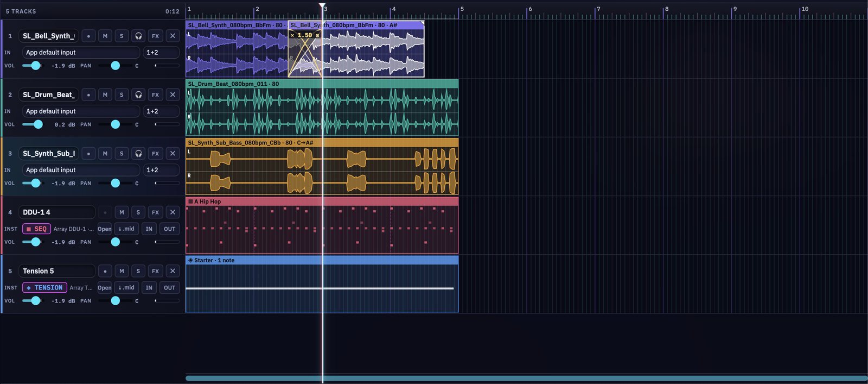This screenshot has height=384, width=868.
Task: Solo the SL_Drum_Beat track
Action: [122, 95]
